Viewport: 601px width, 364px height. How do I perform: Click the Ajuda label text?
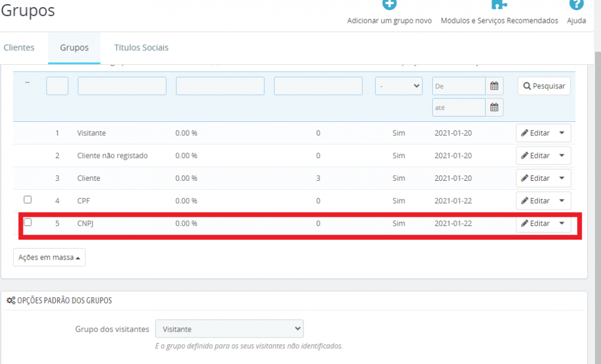tap(576, 20)
